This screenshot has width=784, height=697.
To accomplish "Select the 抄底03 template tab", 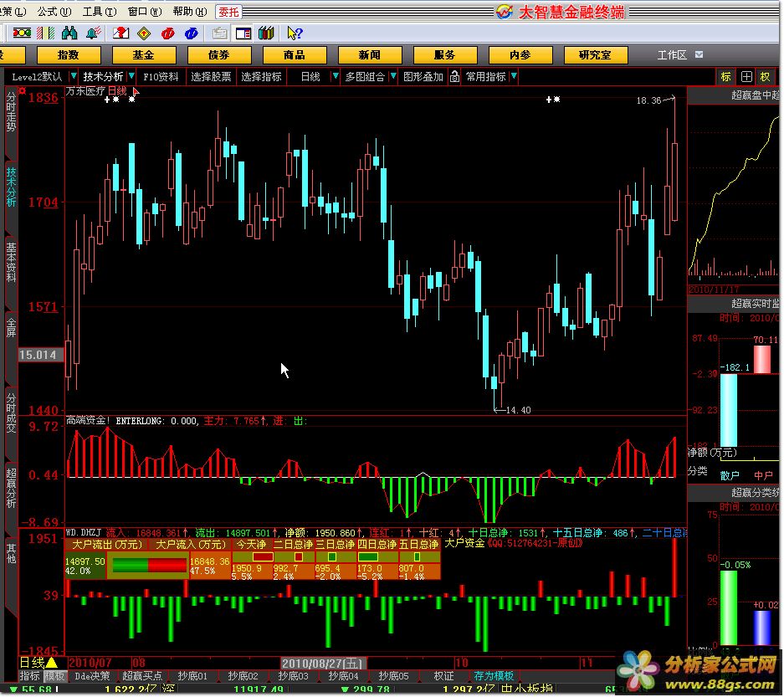I will click(x=293, y=676).
